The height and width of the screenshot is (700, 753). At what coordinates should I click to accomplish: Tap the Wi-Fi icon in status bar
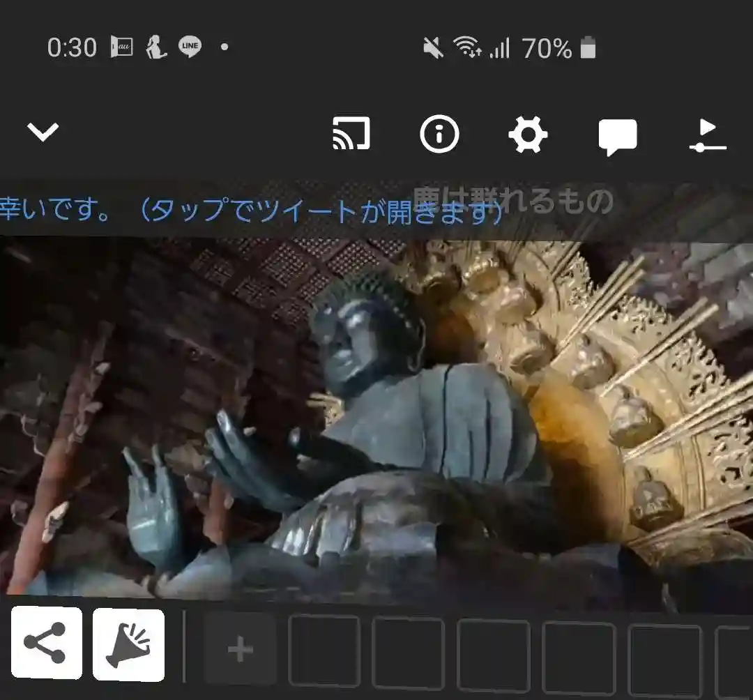[466, 47]
